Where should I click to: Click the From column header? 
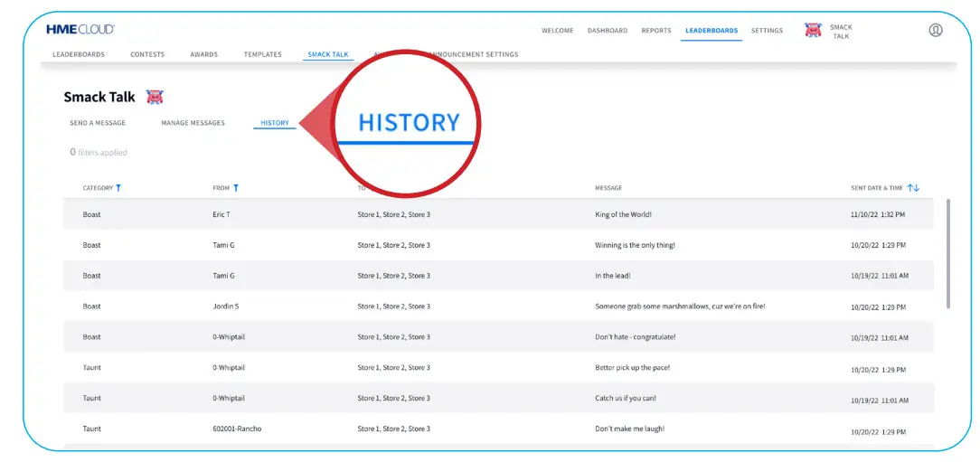(221, 188)
